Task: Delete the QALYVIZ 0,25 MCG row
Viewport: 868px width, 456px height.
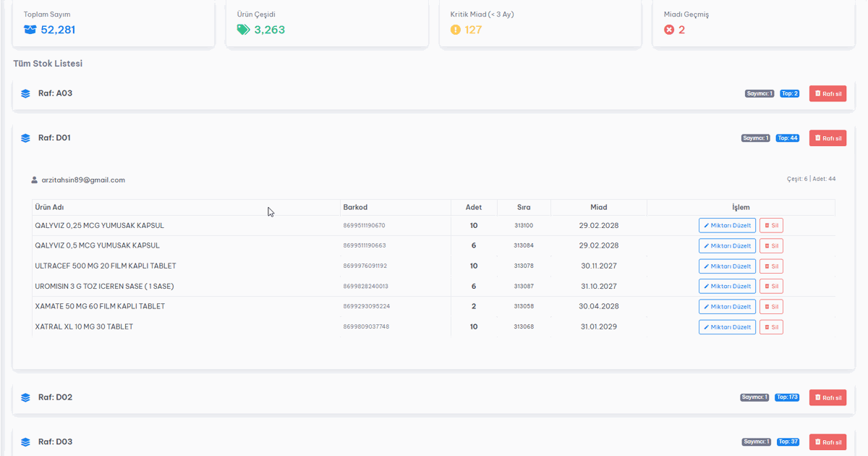Action: click(771, 225)
